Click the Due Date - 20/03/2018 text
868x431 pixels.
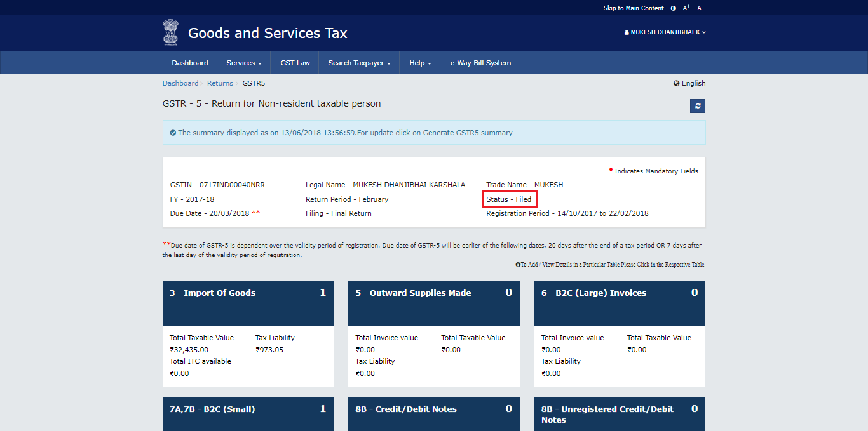pos(210,213)
